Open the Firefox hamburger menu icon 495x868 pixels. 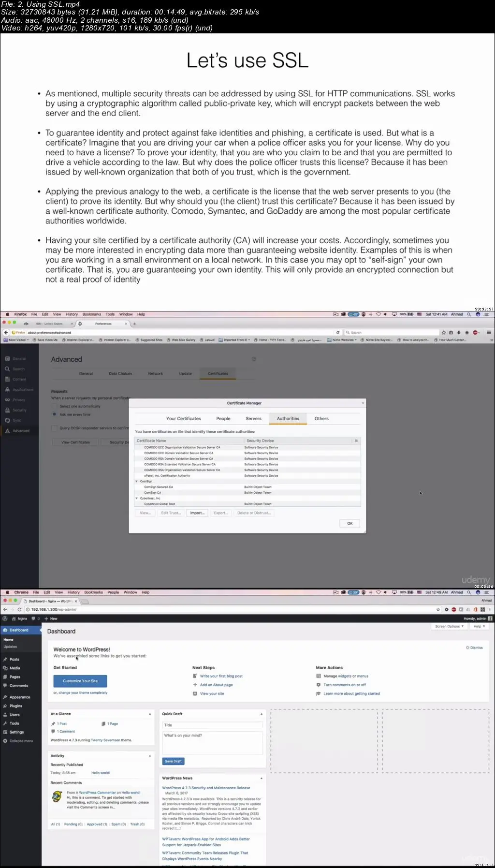pos(489,333)
